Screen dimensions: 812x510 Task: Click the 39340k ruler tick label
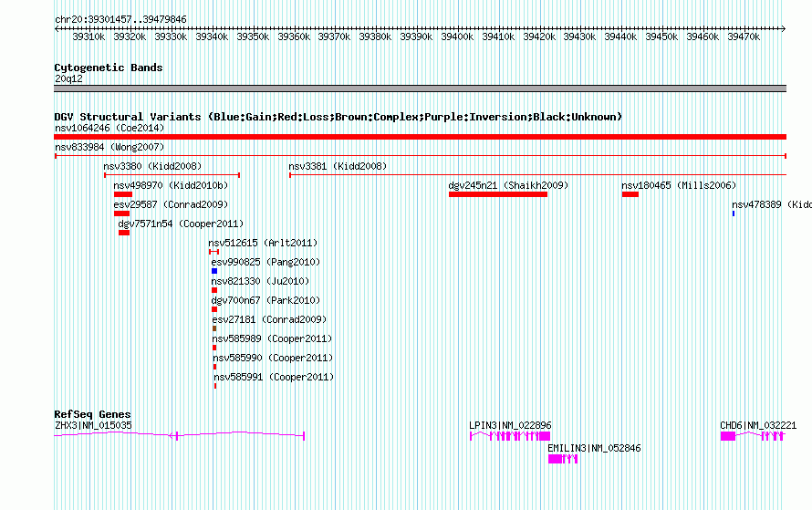click(212, 36)
